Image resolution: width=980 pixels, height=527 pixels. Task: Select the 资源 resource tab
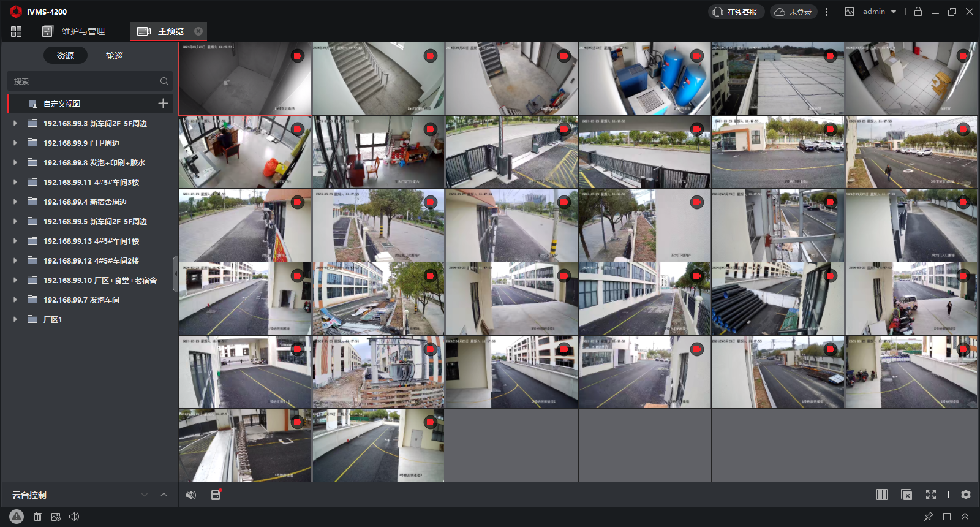[66, 56]
